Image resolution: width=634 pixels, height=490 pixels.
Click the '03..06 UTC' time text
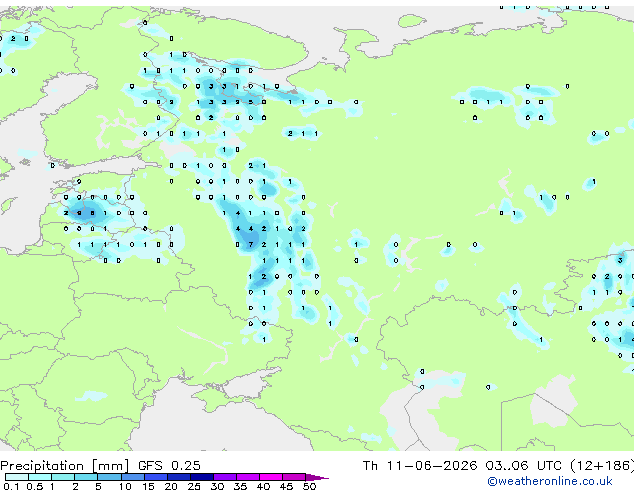coord(524,466)
